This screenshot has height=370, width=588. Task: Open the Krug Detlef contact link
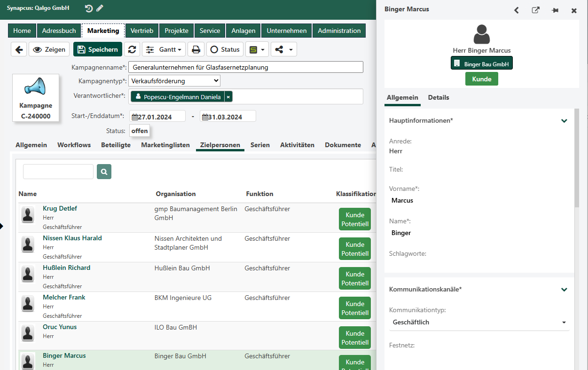[60, 208]
